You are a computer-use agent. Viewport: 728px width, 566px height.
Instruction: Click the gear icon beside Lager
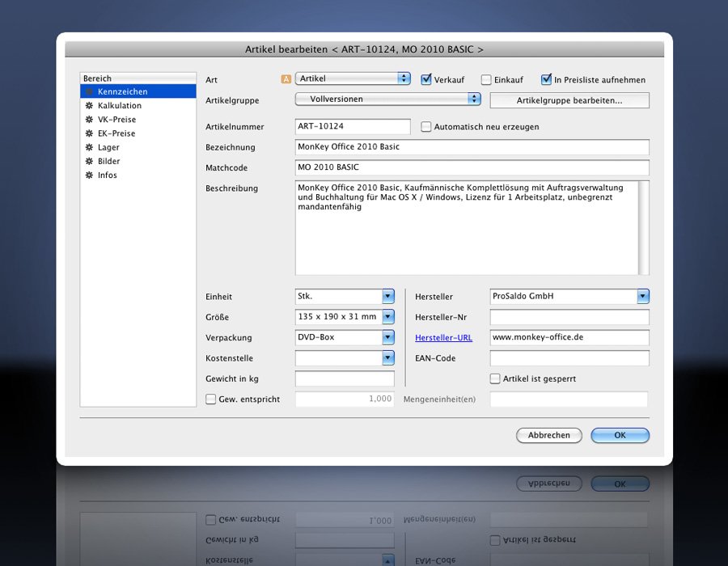89,147
